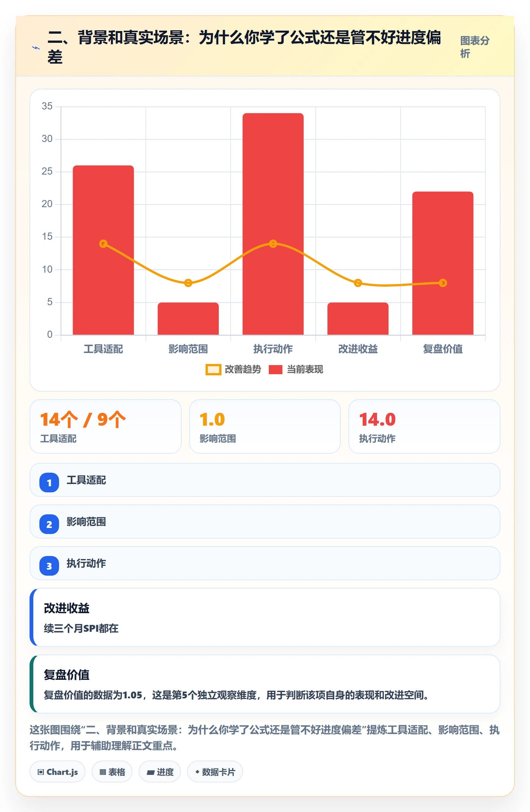The width and height of the screenshot is (530, 812).
Task: Click the 复盘价值 red bar
Action: 443,263
